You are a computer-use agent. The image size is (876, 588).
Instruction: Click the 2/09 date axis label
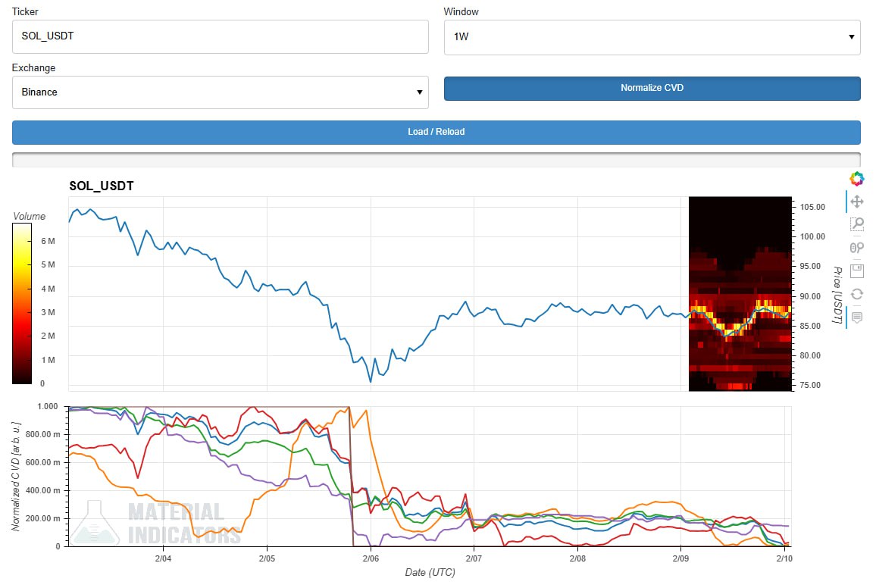[680, 558]
